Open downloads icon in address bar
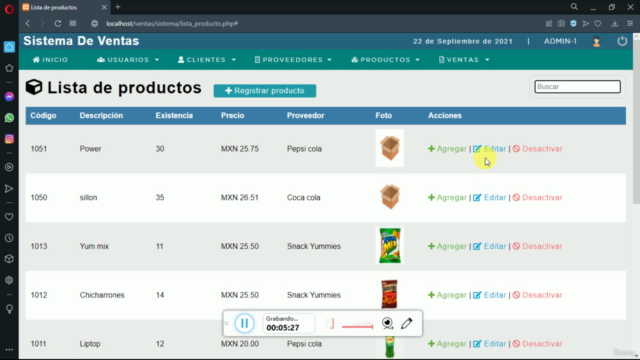 (x=615, y=24)
